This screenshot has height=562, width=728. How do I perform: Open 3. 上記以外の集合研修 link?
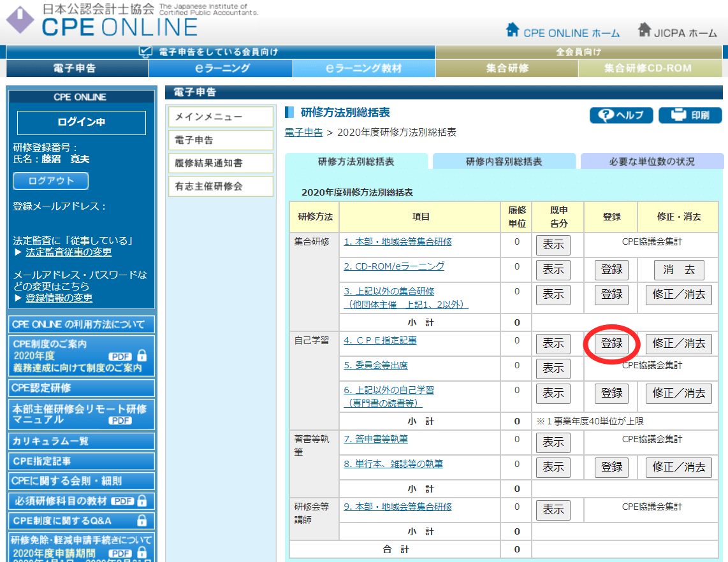point(406,298)
